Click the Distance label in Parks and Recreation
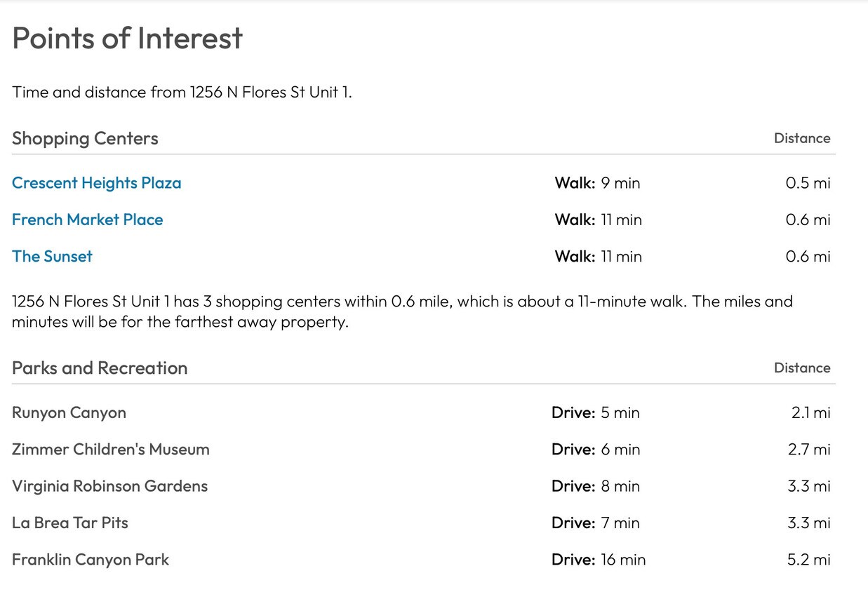 pos(801,368)
